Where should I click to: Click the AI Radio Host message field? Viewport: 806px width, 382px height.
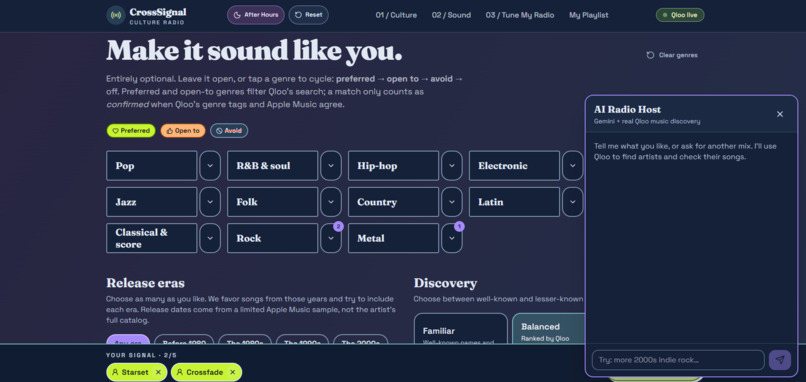678,360
